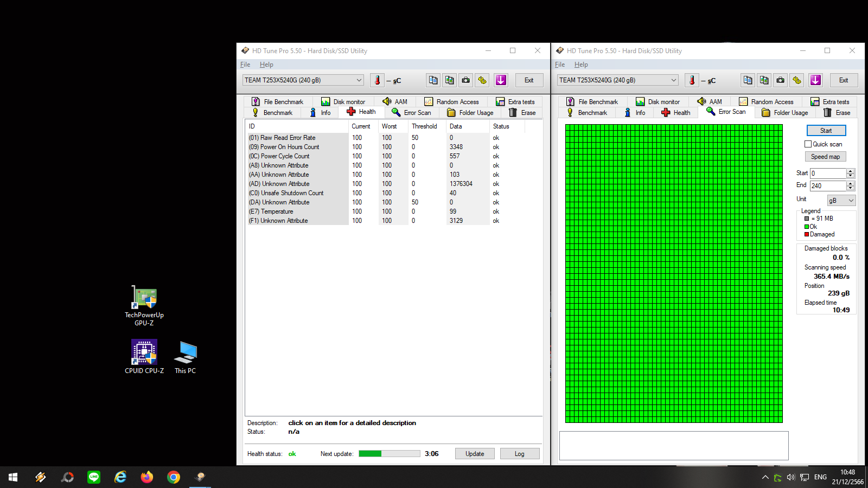Click the copy-to-clipboard icon in the Health window toolbar

pyautogui.click(x=433, y=80)
